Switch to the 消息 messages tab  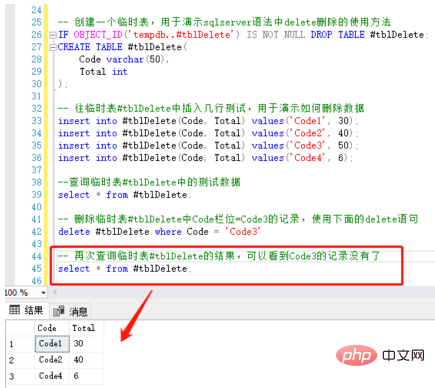71,311
